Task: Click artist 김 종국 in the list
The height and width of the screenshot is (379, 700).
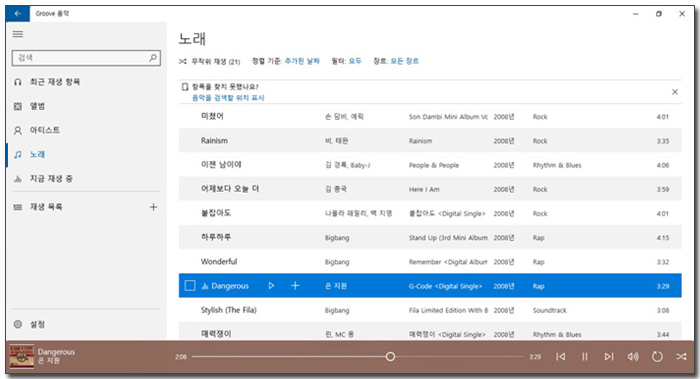Action: point(336,189)
